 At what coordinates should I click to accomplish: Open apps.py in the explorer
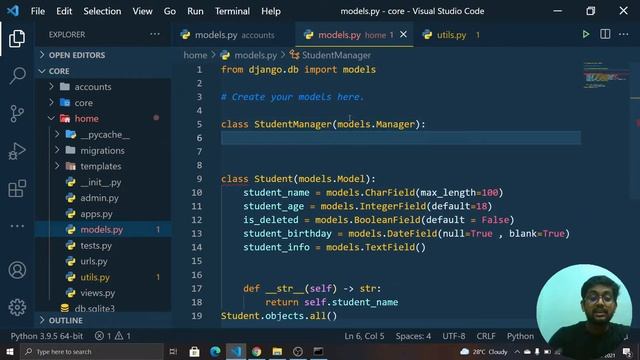point(96,214)
